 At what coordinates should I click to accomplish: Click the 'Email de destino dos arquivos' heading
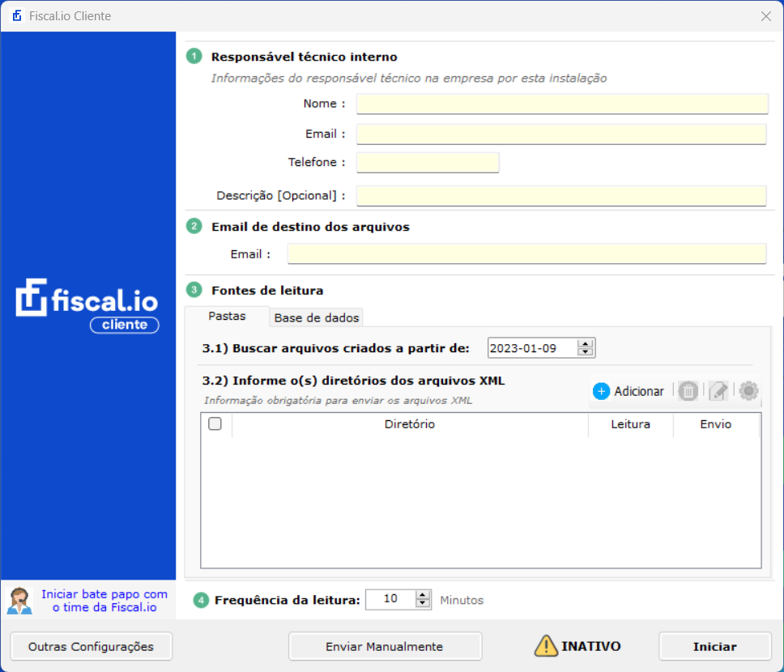[x=310, y=227]
